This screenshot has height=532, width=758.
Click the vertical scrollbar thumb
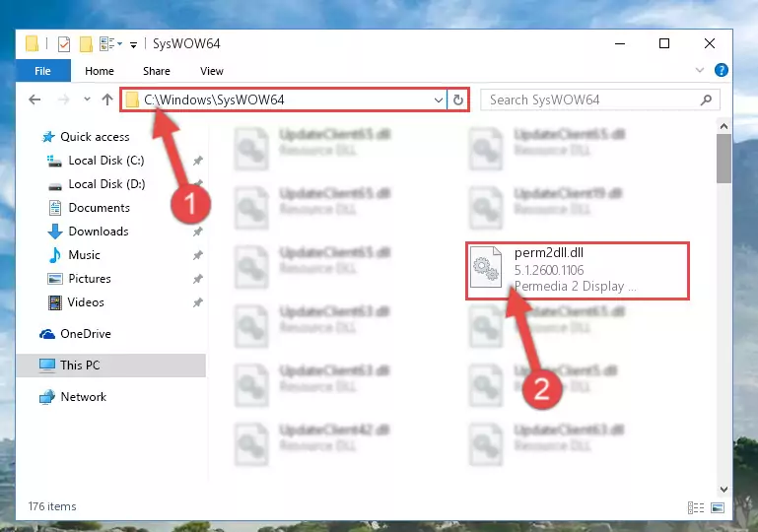point(724,159)
